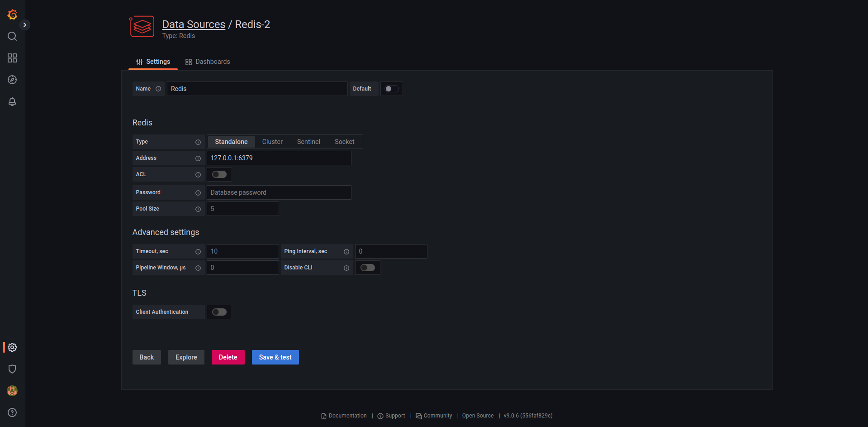Toggle the Disable CLI switch
Viewport: 868px width, 427px height.
click(x=368, y=268)
